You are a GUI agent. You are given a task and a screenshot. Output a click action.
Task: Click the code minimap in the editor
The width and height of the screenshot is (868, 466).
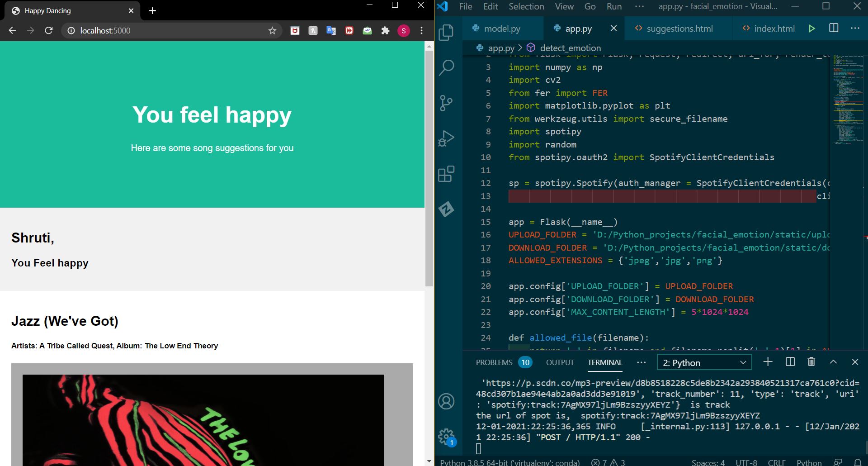(848, 100)
